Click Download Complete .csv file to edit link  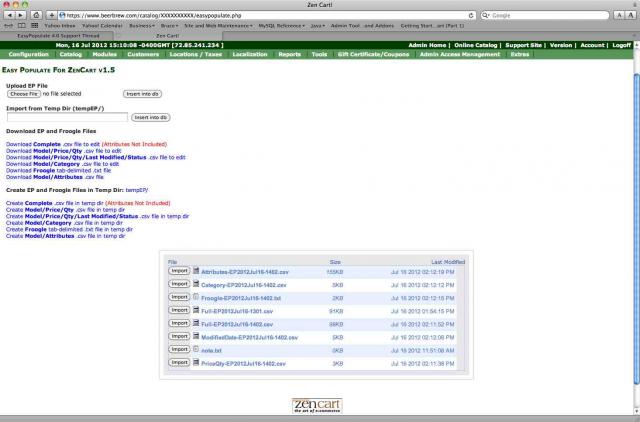[53, 144]
